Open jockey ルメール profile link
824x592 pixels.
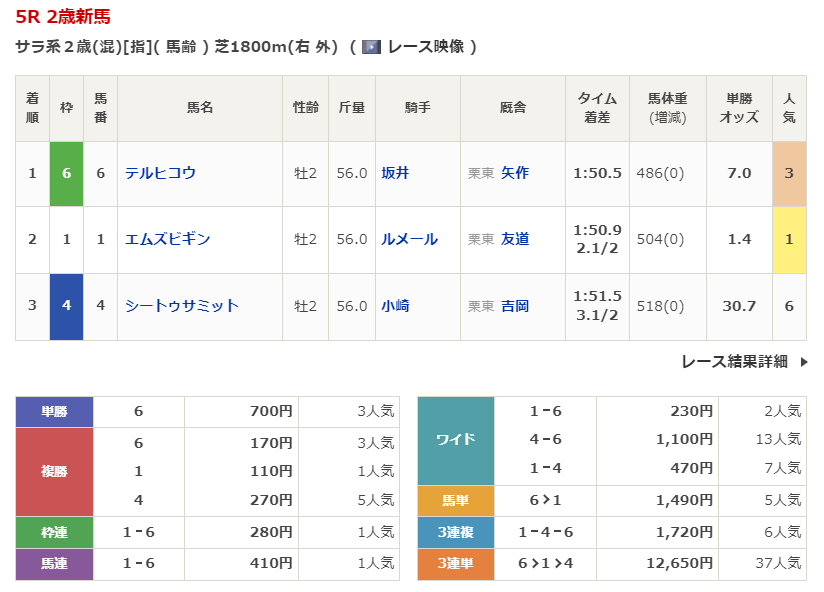[409, 239]
